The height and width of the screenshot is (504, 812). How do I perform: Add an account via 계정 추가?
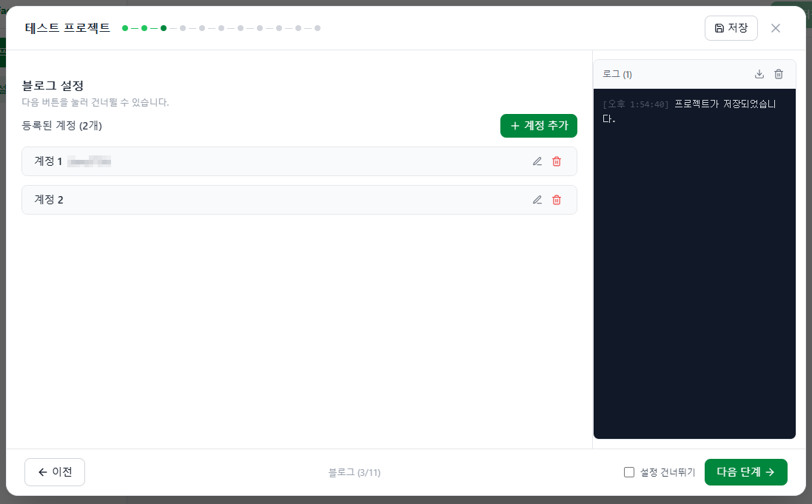click(x=539, y=126)
